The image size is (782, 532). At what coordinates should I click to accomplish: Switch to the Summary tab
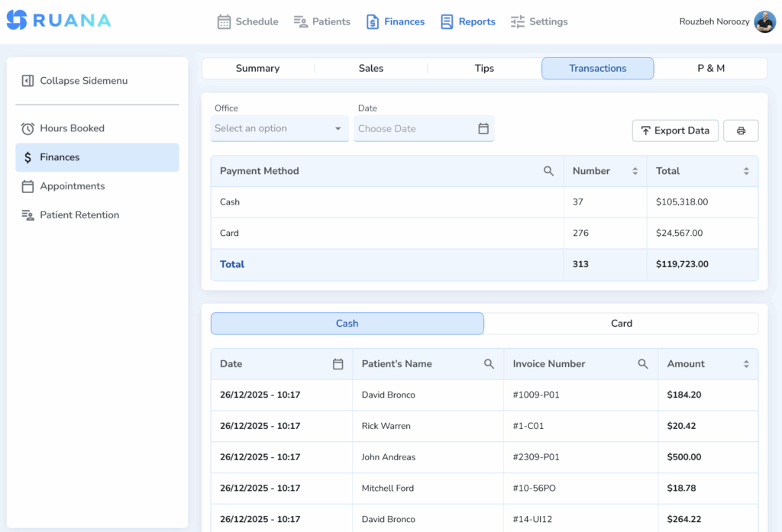[257, 68]
